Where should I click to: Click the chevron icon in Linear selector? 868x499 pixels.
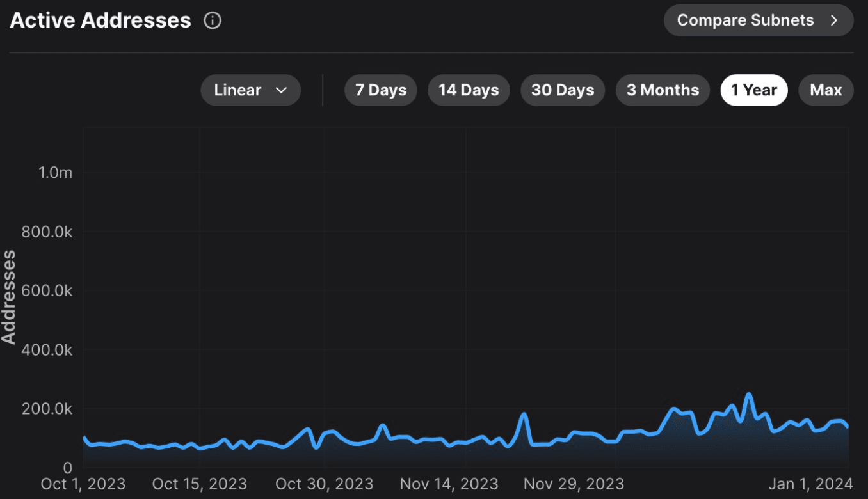tap(281, 90)
